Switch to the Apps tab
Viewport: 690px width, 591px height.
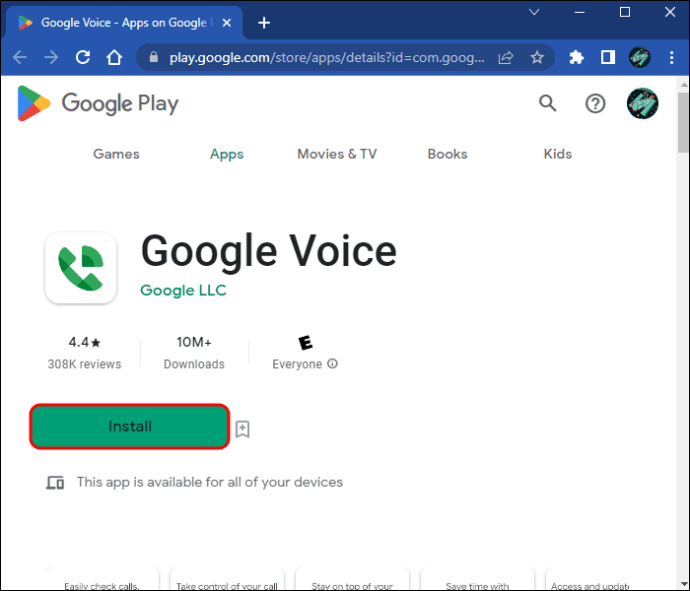tap(227, 154)
